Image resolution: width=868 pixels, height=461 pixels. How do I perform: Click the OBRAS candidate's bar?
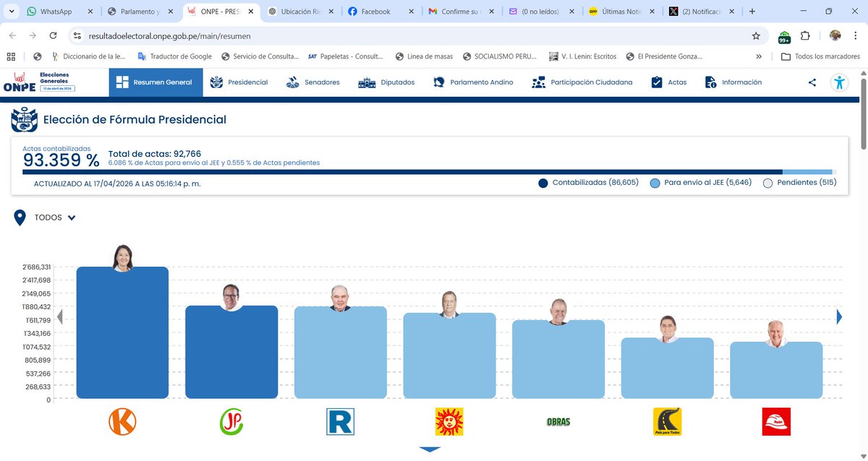click(558, 359)
